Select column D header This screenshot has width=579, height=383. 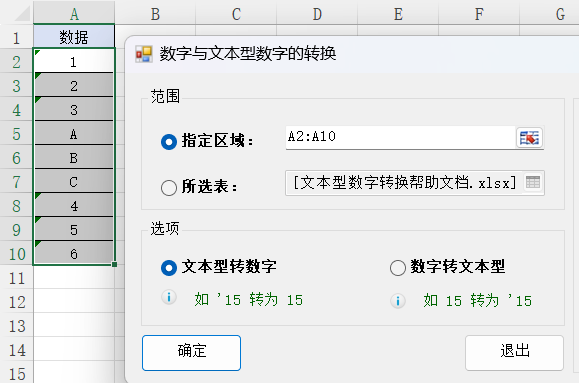click(x=317, y=14)
